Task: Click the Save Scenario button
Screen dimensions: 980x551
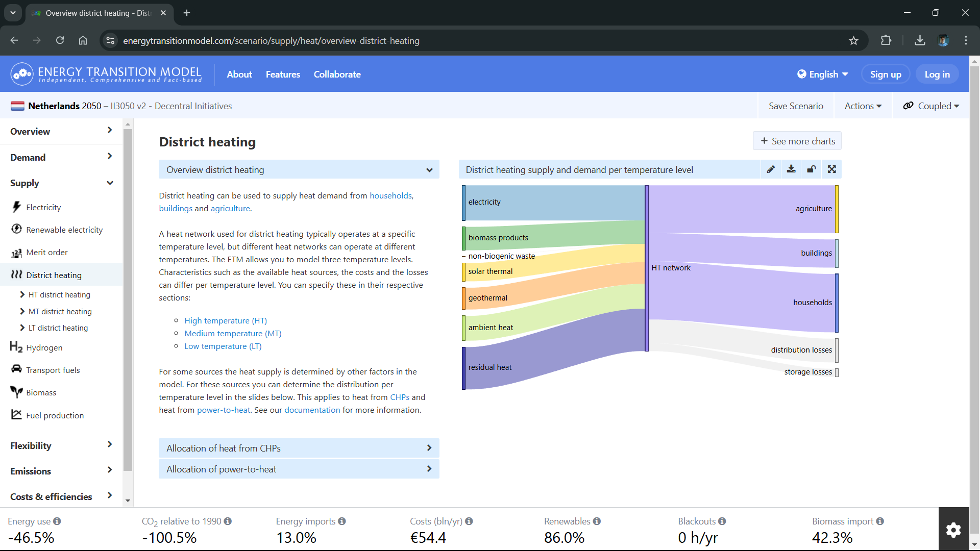Action: pos(796,106)
